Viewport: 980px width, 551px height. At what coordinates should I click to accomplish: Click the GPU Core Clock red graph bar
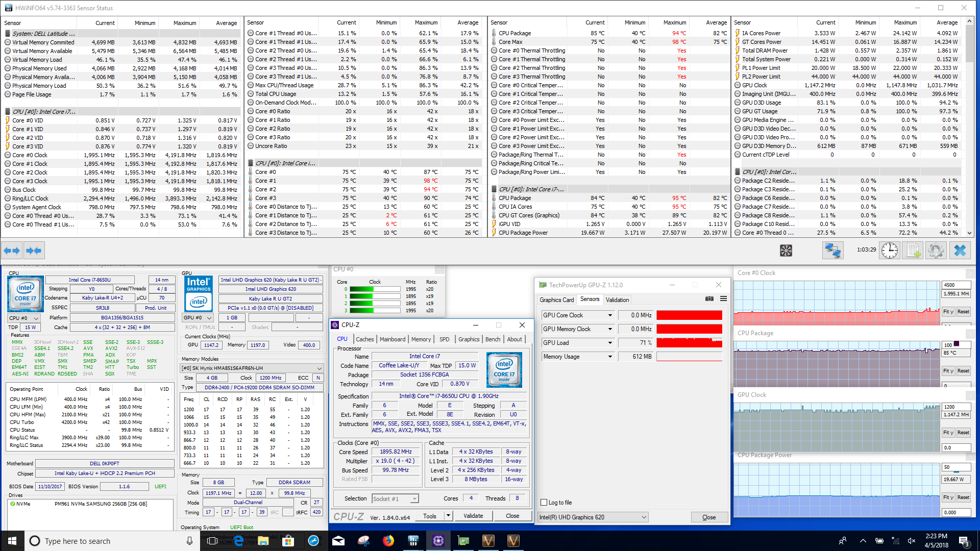pyautogui.click(x=689, y=315)
